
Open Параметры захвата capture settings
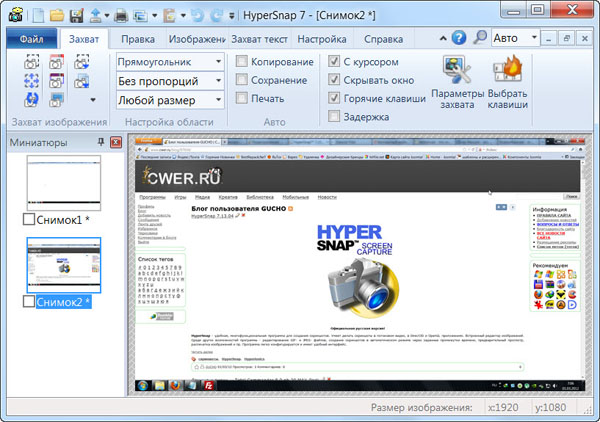pyautogui.click(x=458, y=82)
